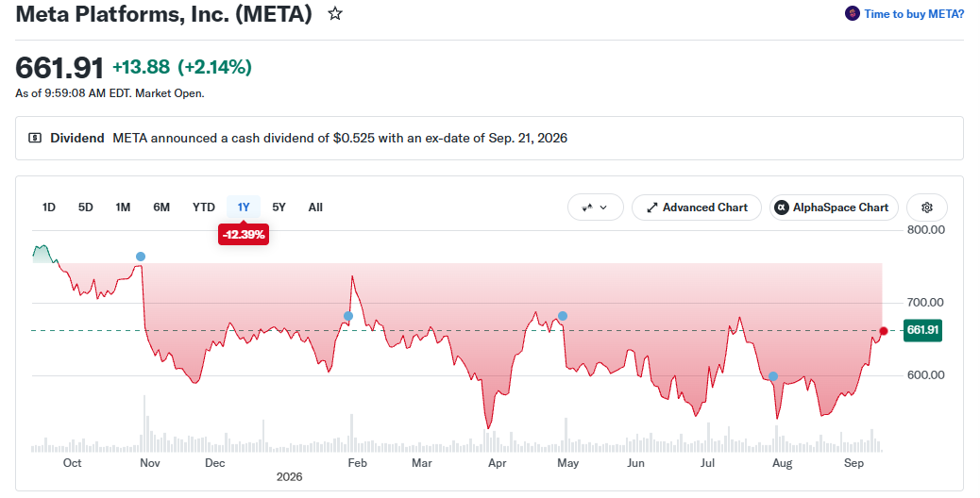Screen dimensions: 980x498
Task: Open the AlphaSpace Chart button
Action: (834, 207)
